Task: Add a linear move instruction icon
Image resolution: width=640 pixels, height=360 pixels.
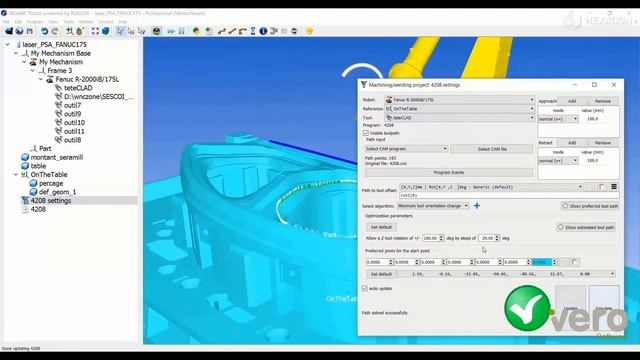Action: 232,31
